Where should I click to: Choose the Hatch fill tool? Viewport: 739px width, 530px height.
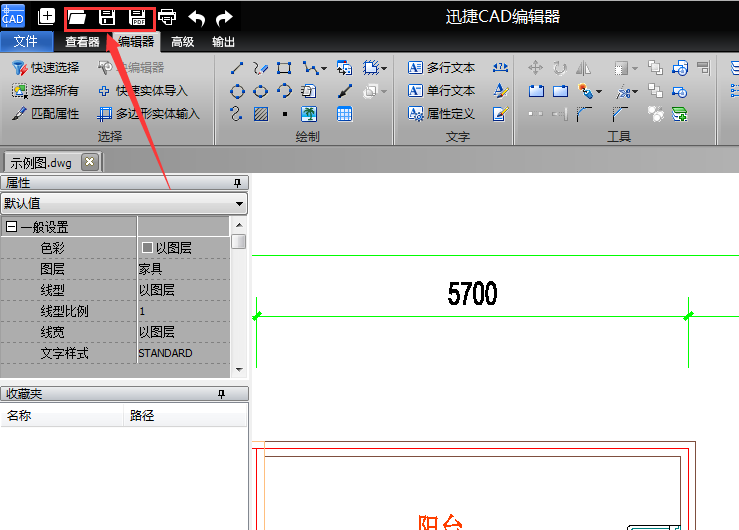(x=260, y=114)
